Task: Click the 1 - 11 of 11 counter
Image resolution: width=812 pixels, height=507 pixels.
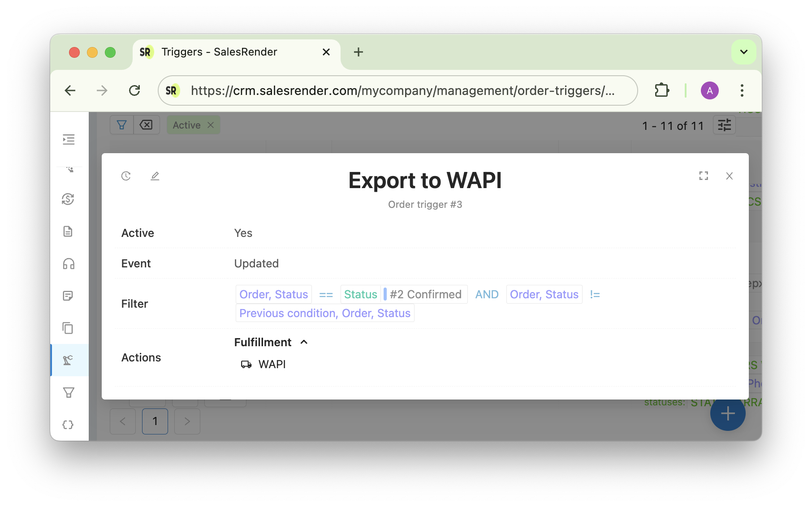Action: coord(673,126)
